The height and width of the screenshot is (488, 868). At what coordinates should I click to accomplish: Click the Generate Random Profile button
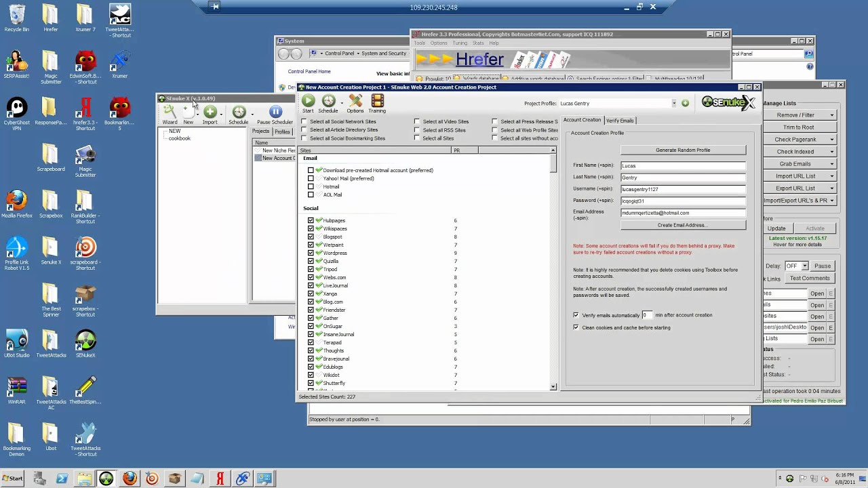pos(683,150)
